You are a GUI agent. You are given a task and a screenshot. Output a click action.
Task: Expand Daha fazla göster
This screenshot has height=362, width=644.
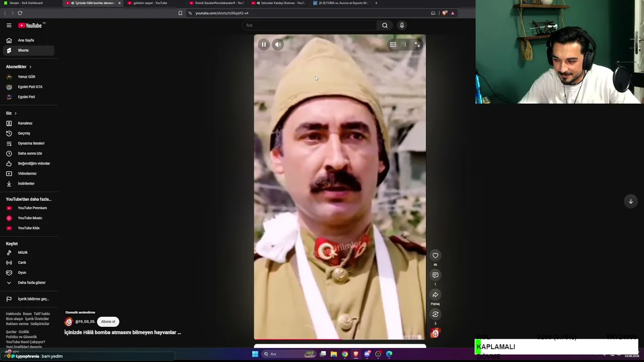click(29, 283)
